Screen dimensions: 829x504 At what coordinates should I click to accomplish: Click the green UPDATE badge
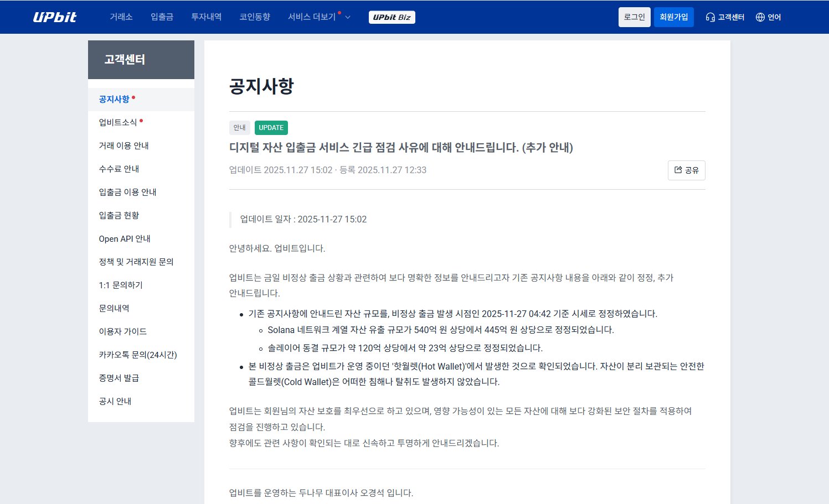point(271,128)
